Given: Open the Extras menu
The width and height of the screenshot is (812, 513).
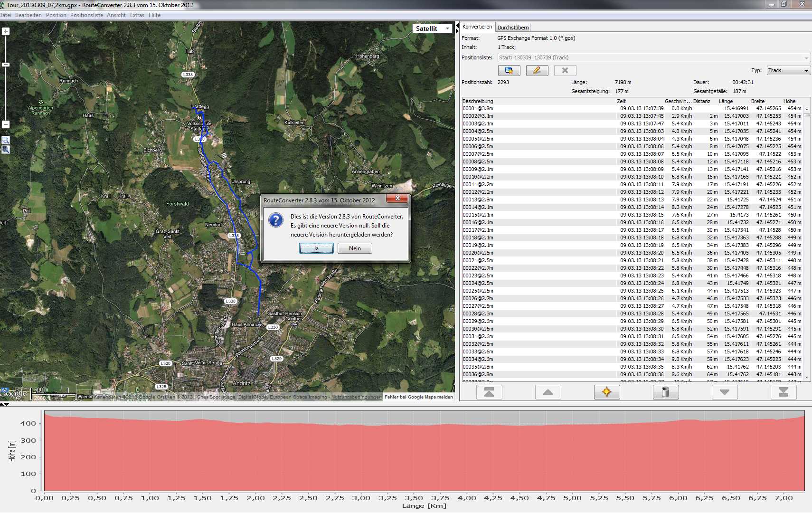Looking at the screenshot, I should click(x=137, y=15).
